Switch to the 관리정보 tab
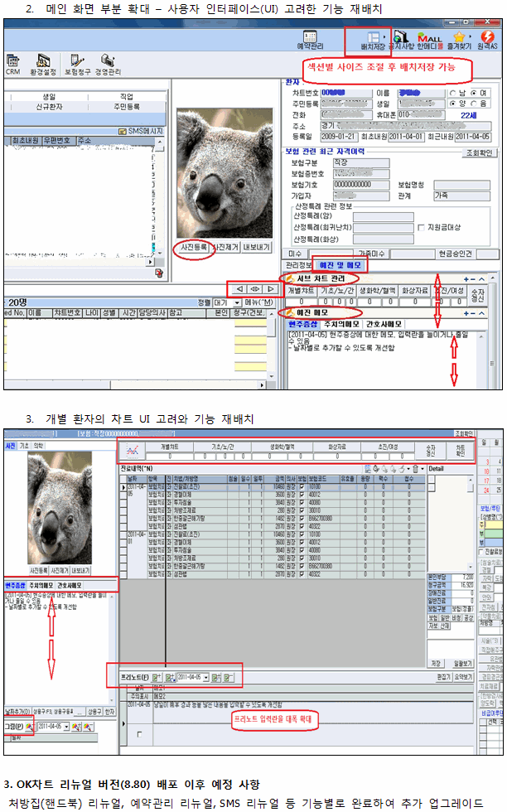 click(299, 265)
